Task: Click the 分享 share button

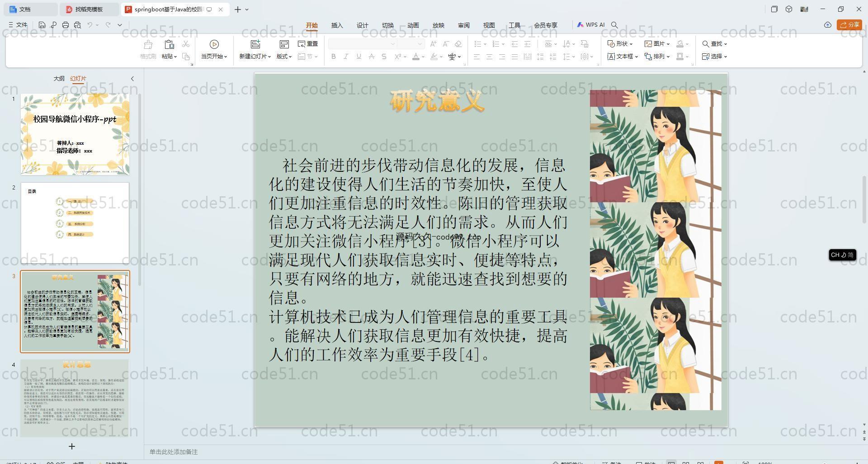Action: pyautogui.click(x=849, y=25)
